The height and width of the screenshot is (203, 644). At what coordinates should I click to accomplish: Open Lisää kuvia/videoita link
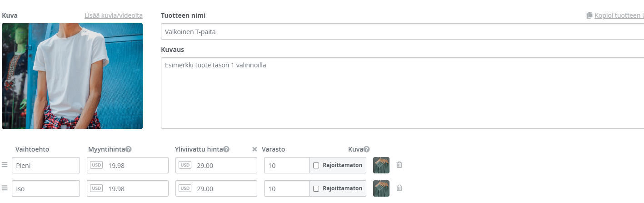click(x=114, y=15)
